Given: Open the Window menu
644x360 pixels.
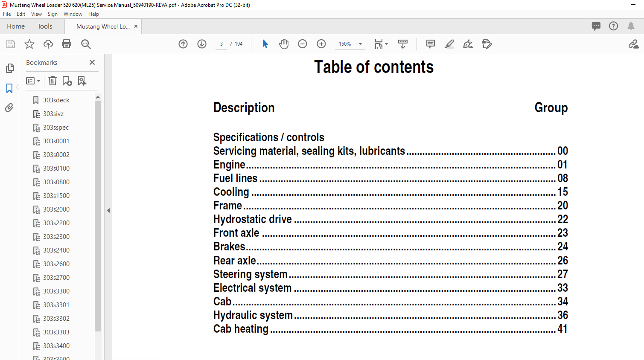Looking at the screenshot, I should point(73,14).
